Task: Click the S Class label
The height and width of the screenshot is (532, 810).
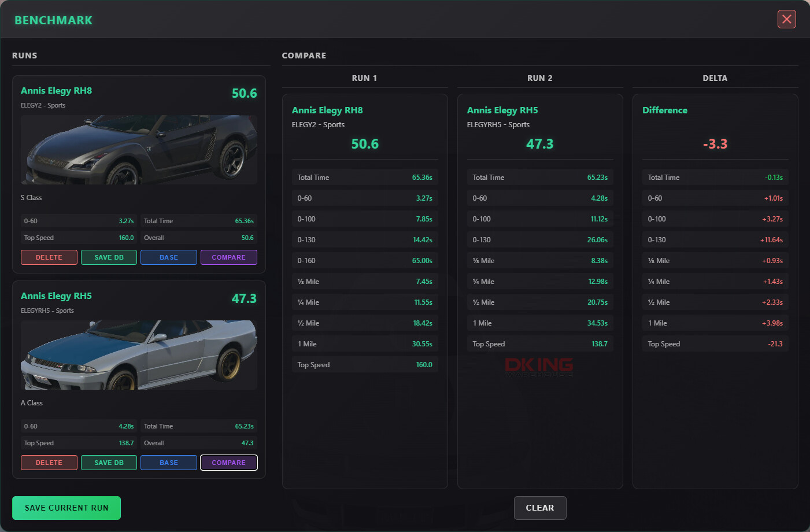Action: point(31,198)
